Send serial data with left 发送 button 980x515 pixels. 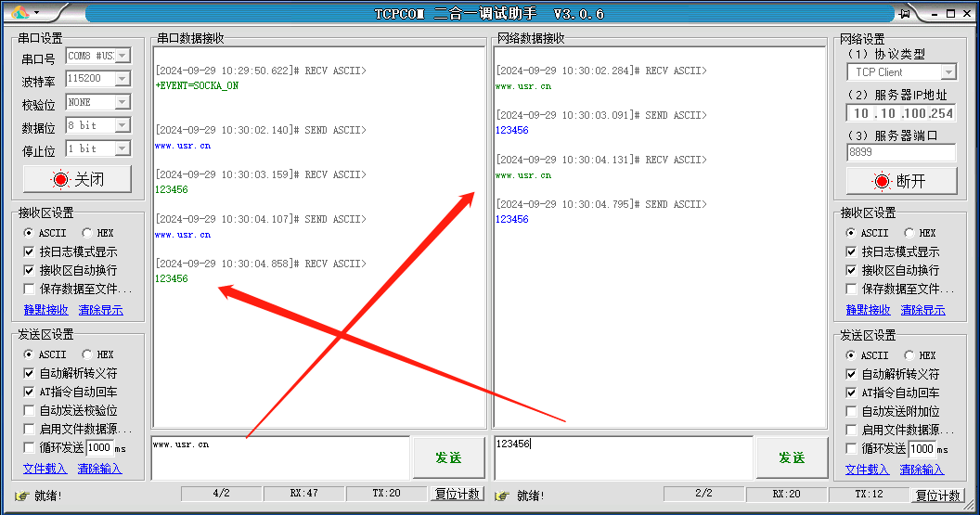click(x=448, y=457)
